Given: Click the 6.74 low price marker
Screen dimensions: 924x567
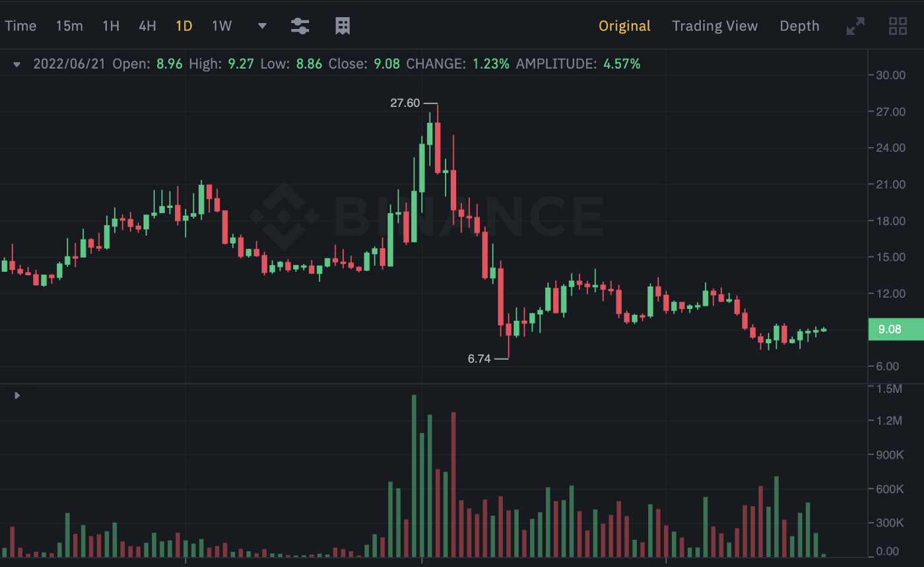Looking at the screenshot, I should (480, 359).
